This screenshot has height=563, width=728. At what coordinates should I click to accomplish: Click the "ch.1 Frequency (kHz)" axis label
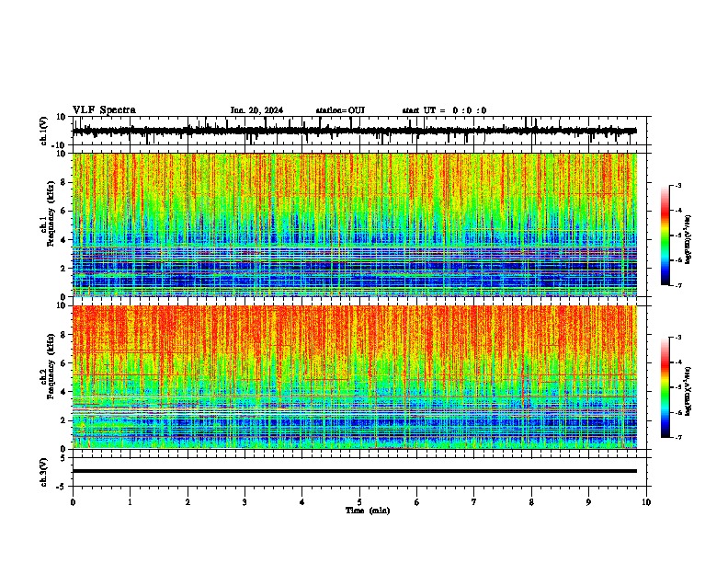(47, 212)
